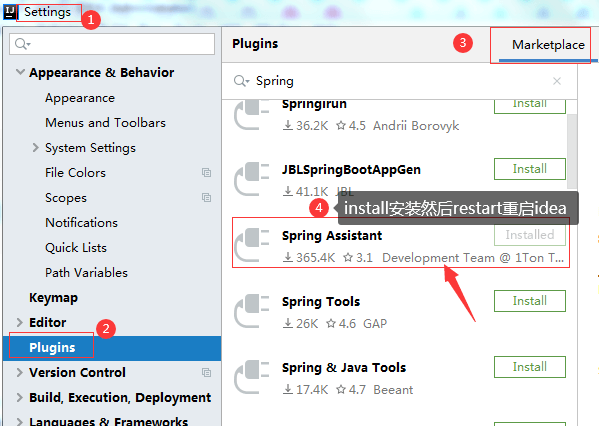
Task: Click the Scopes project-level copy icon
Action: (x=206, y=198)
